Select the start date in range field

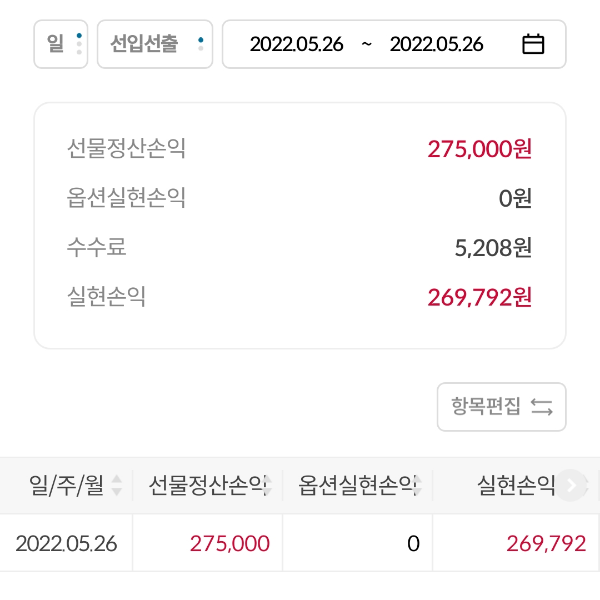[x=296, y=44]
